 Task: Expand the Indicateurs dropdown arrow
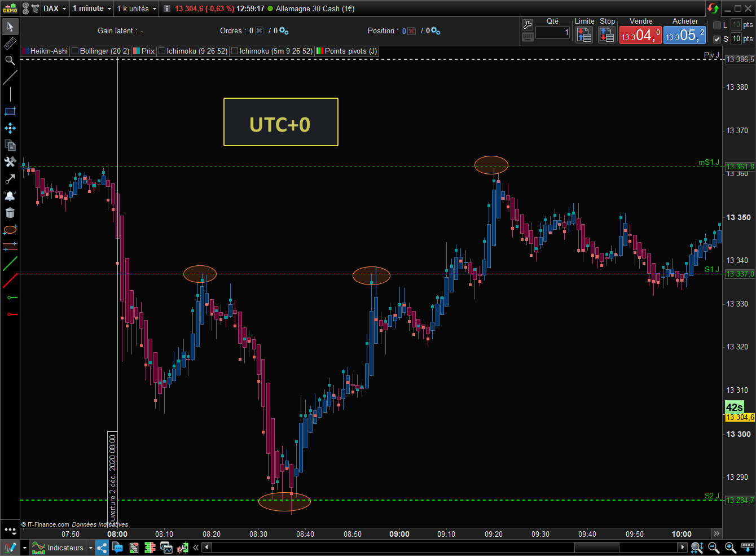90,548
